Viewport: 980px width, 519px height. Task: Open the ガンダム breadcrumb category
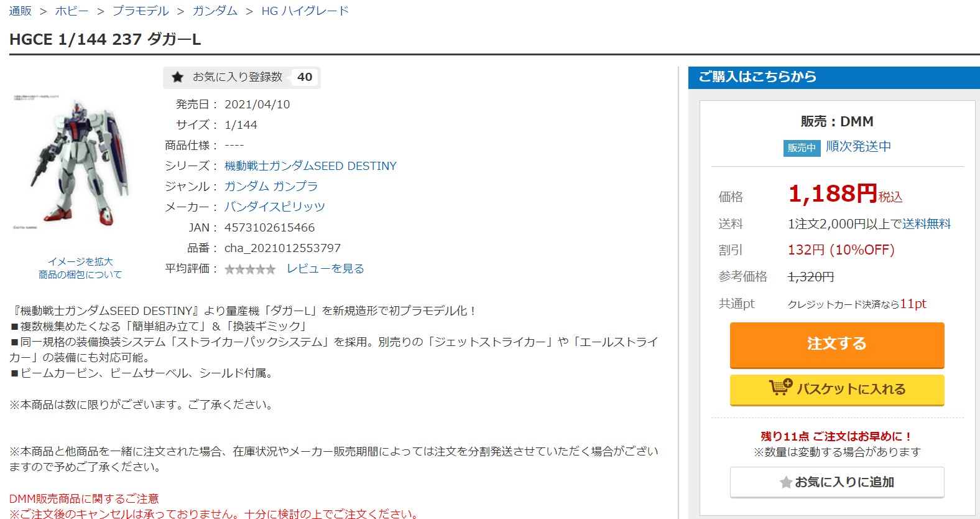click(215, 11)
